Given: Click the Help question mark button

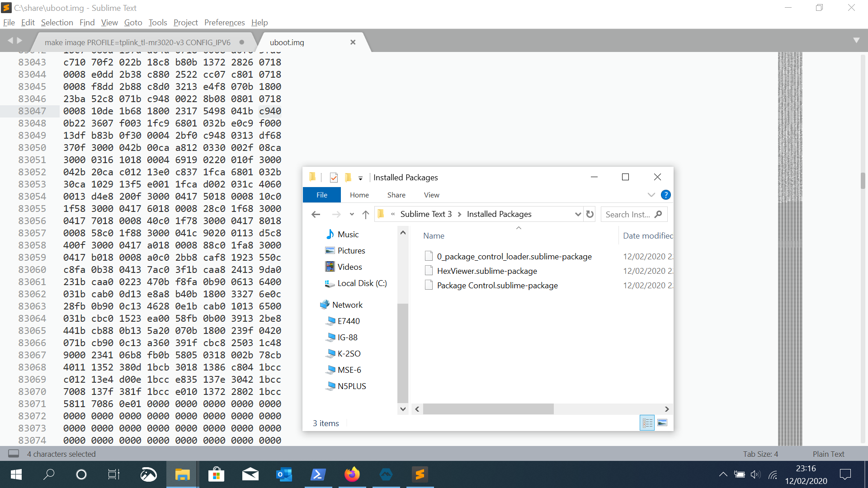Looking at the screenshot, I should click(666, 195).
